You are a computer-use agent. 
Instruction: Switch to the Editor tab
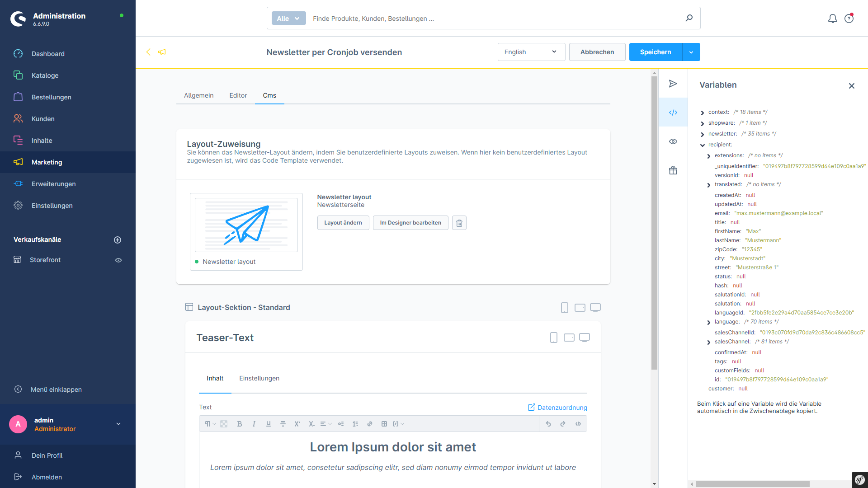[238, 95]
